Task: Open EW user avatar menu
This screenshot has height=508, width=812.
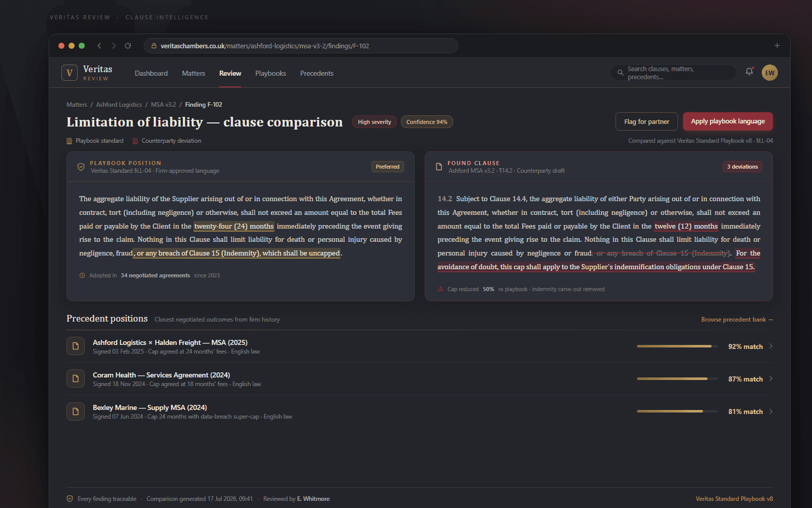Action: (770, 73)
